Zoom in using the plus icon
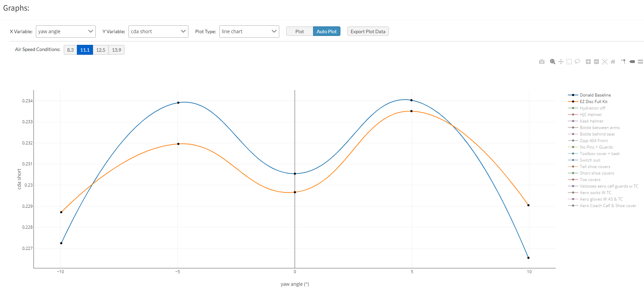The image size is (644, 293). [x=588, y=62]
